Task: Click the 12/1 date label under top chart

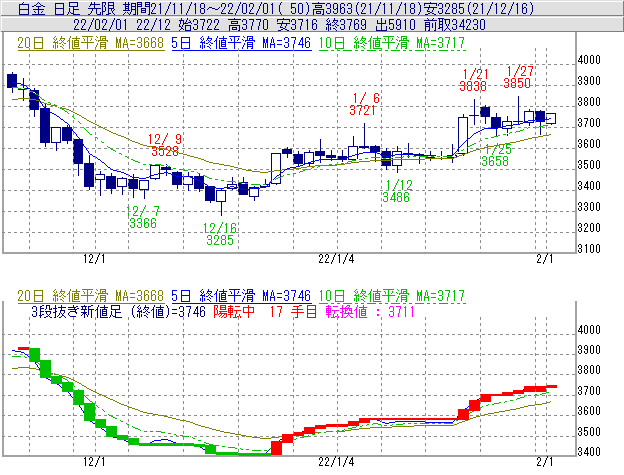Action: pyautogui.click(x=94, y=259)
